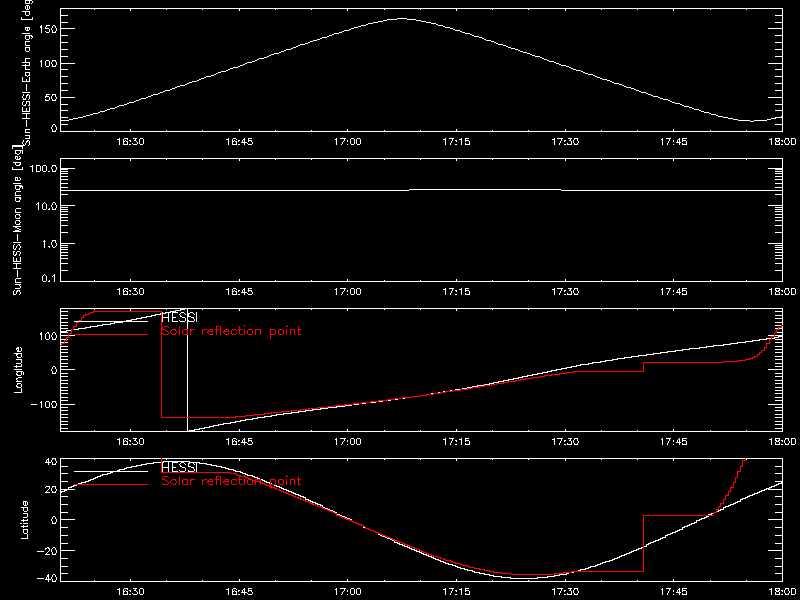The image size is (800, 600).
Task: Click white HESSI legend line in Latitude plot
Action: [x=111, y=471]
